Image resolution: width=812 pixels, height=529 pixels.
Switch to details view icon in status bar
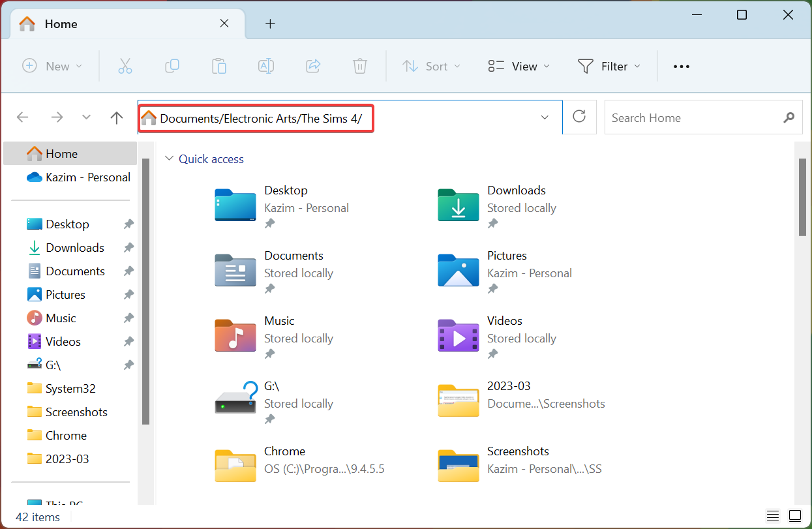[x=773, y=516]
